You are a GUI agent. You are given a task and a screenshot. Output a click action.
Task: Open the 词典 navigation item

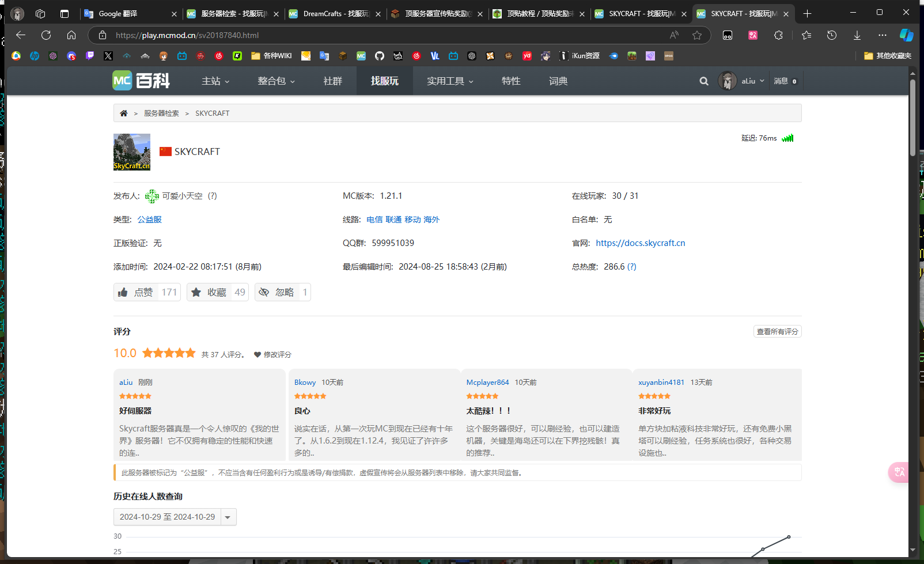pyautogui.click(x=558, y=81)
